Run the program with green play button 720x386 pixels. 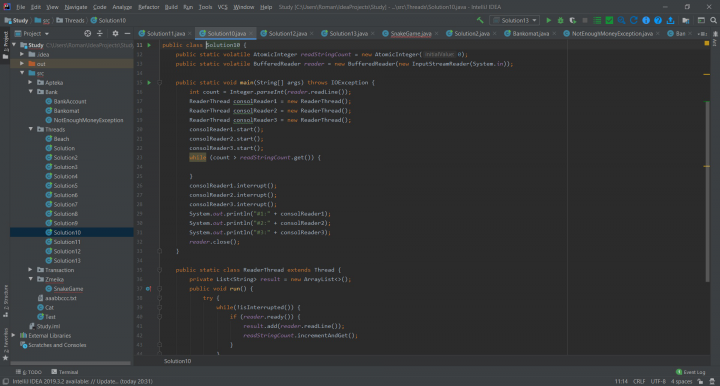click(x=548, y=20)
